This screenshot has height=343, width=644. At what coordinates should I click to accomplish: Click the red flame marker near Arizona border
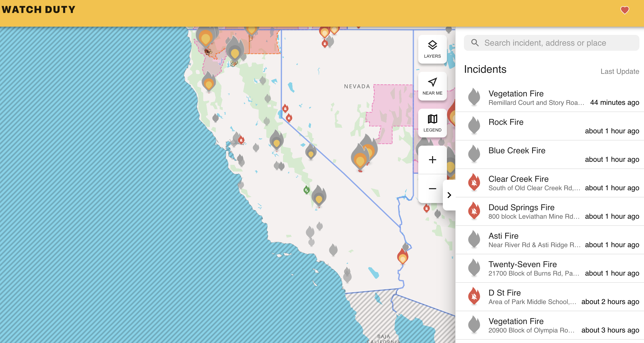tap(403, 256)
